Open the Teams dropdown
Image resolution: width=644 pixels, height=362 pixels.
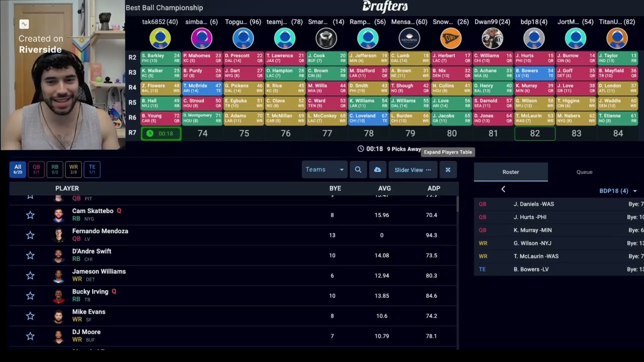click(325, 170)
